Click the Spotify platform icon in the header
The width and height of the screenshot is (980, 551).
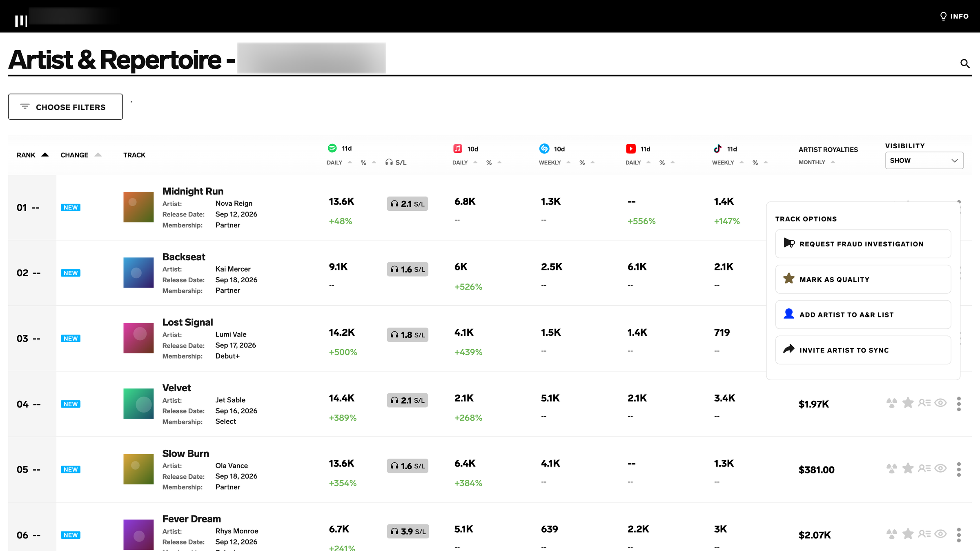coord(332,148)
